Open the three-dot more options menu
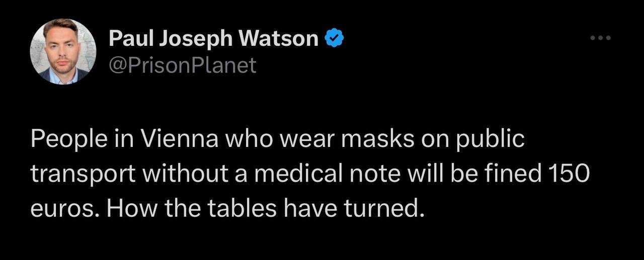The image size is (644, 260). [600, 38]
